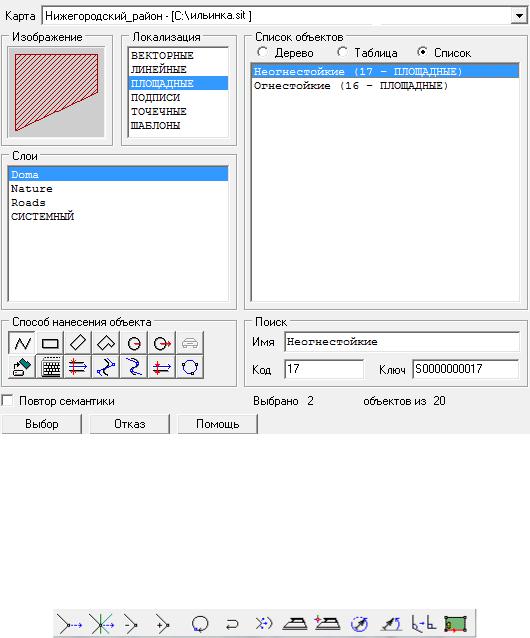Select ПОДПИСИ in Локализация list

coord(178,97)
